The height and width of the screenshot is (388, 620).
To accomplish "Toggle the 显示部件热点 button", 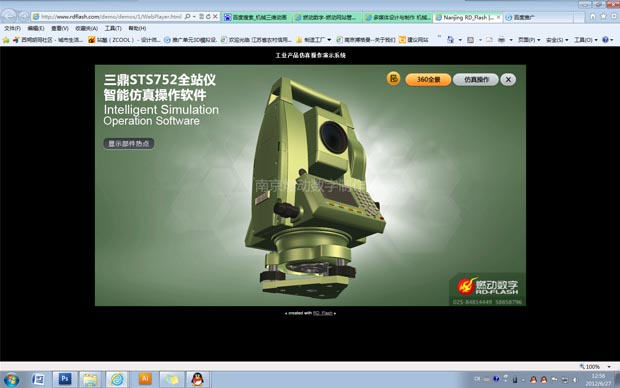I will click(129, 144).
